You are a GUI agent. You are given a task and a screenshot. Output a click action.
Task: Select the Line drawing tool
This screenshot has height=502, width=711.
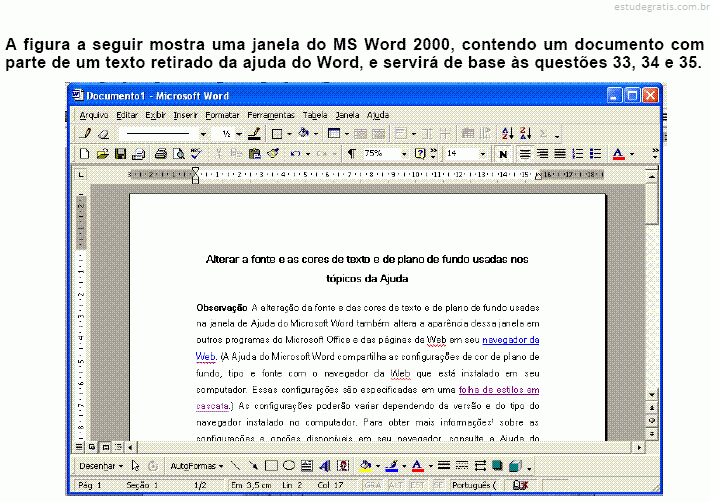tap(235, 466)
